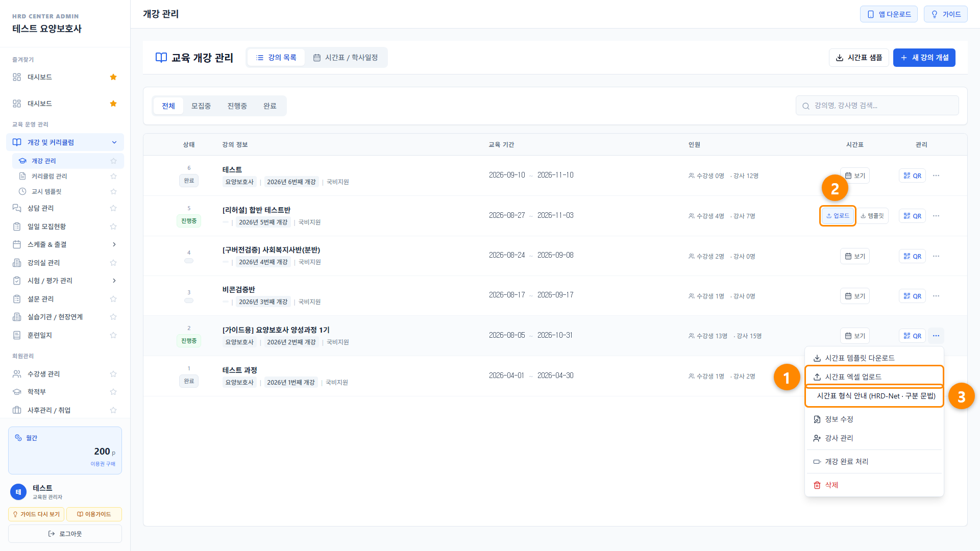Image resolution: width=980 pixels, height=551 pixels.
Task: Expand the 스케줄 & 출결 submenu
Action: pyautogui.click(x=65, y=244)
